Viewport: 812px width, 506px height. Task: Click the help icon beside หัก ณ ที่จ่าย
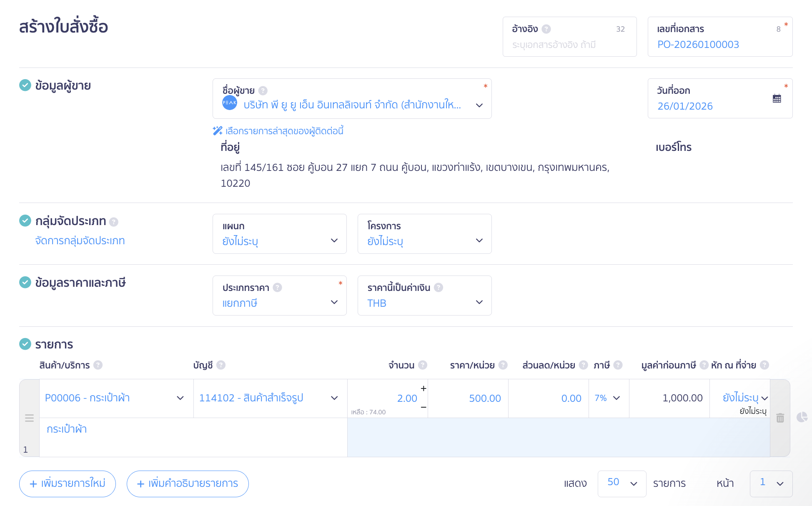(764, 365)
